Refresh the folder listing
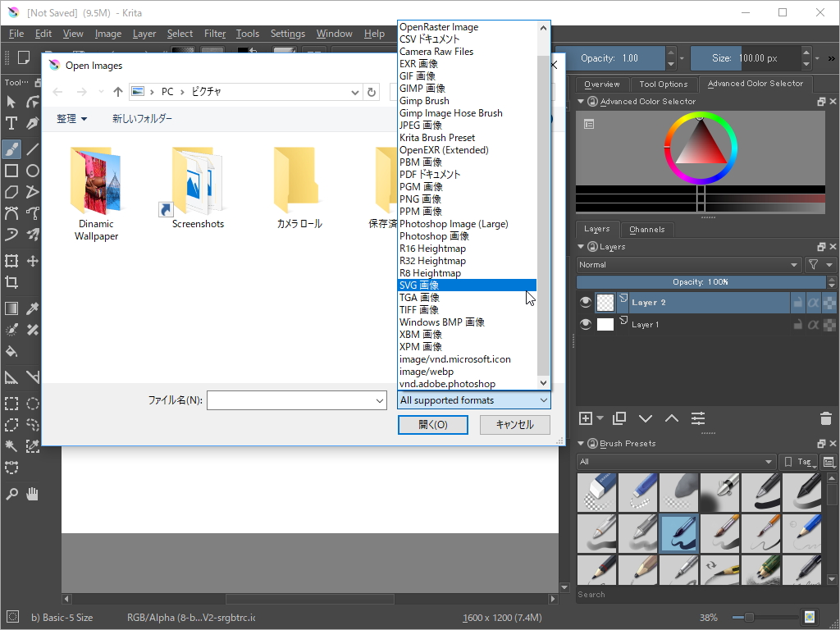840x630 pixels. pos(372,92)
